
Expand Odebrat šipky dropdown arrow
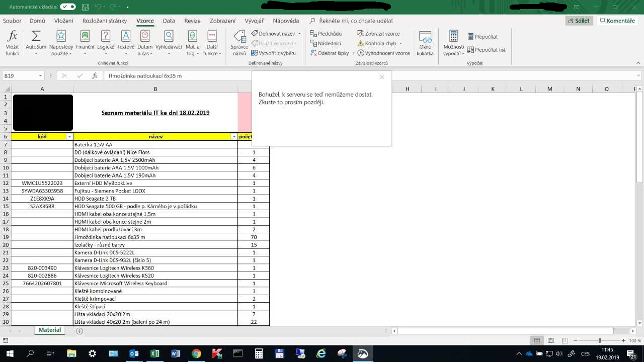353,53
